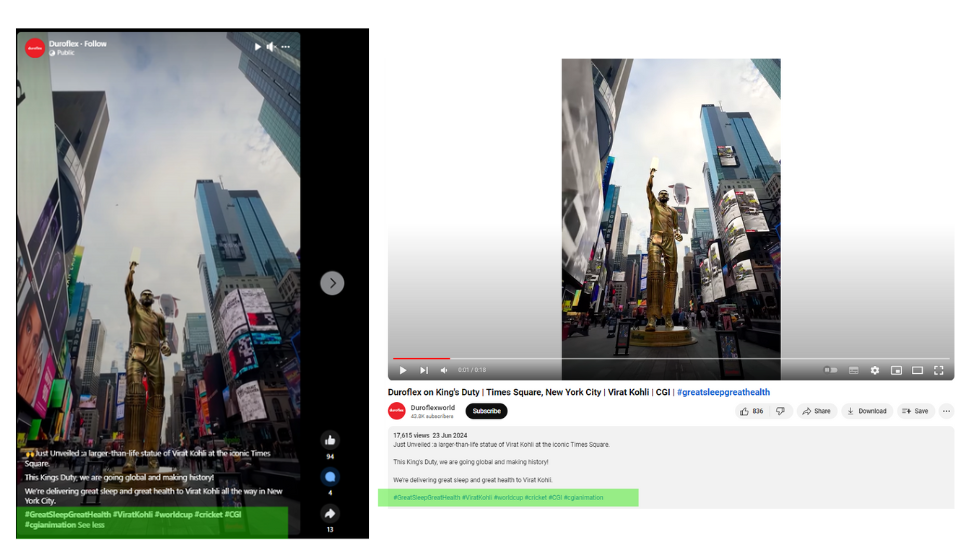Enter fullscreen on the YouTube video
Viewport: 976px width, 555px height.
pyautogui.click(x=939, y=370)
